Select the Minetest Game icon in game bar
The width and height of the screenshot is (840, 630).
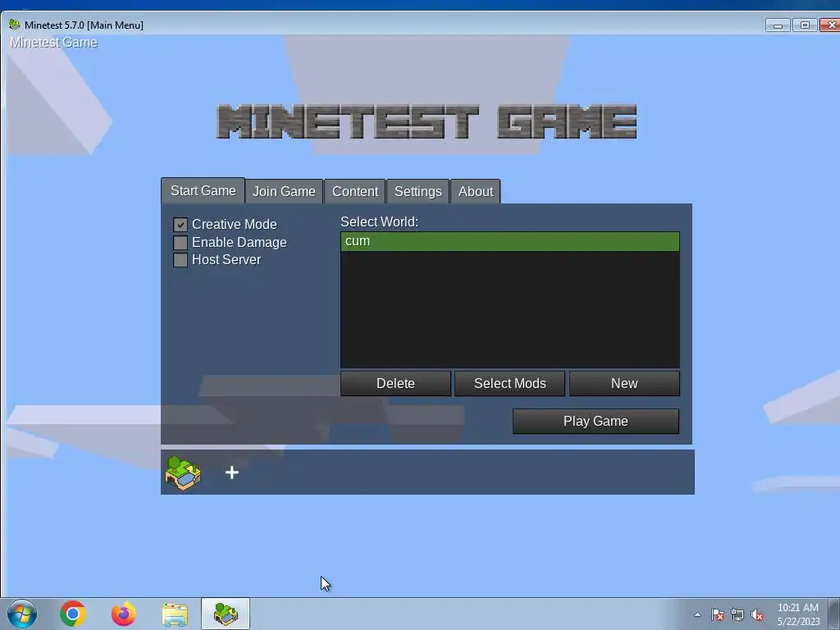click(x=183, y=473)
